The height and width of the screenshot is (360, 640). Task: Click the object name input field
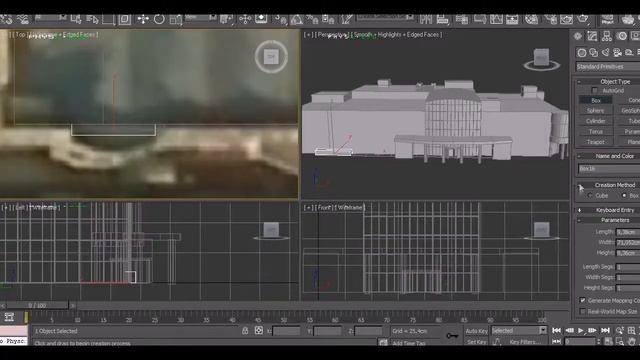609,169
